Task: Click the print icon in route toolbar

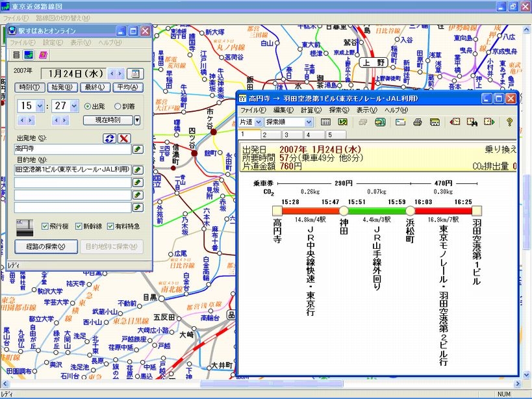Action: click(418, 122)
